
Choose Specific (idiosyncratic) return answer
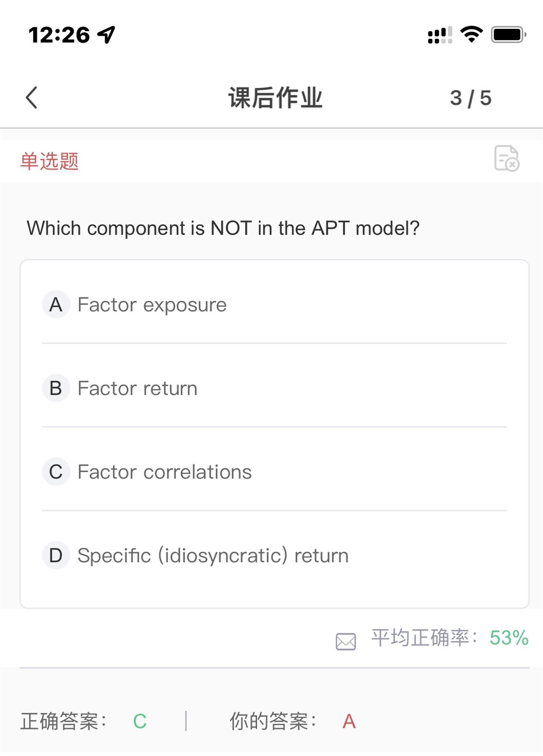(x=213, y=556)
